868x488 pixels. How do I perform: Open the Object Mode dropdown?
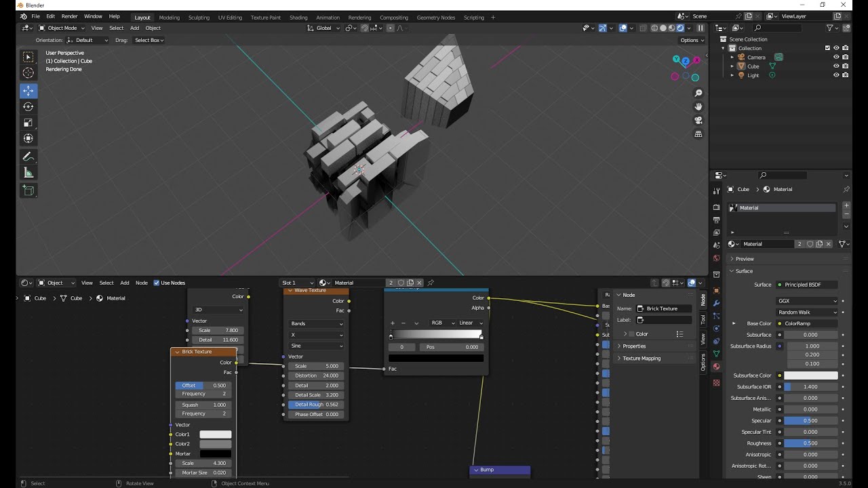click(62, 28)
